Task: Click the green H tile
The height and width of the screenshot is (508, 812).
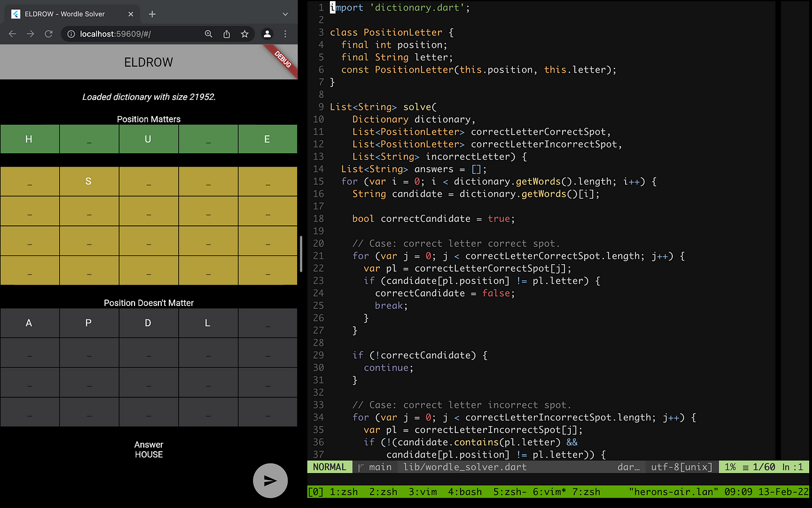Action: [30, 139]
